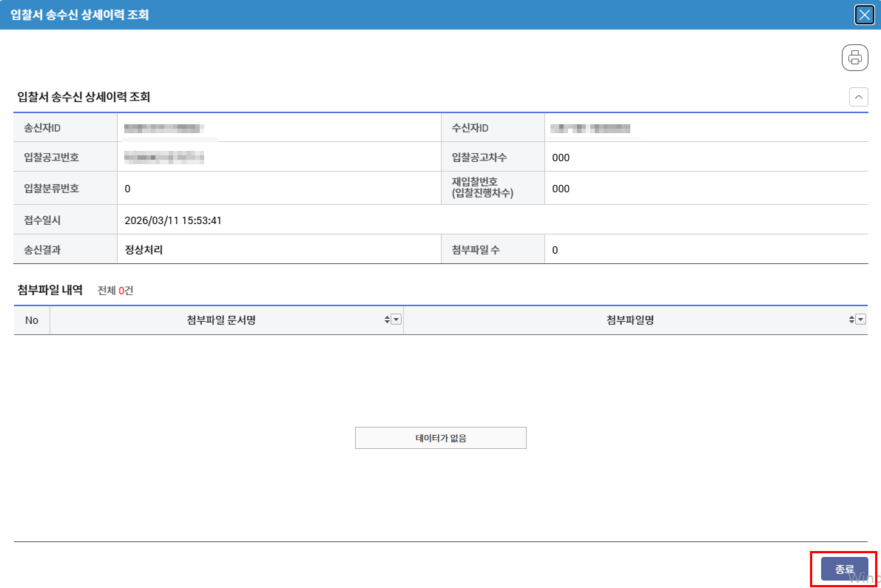Click the 송신결과 value 정상처리
The image size is (881, 588).
click(x=144, y=250)
